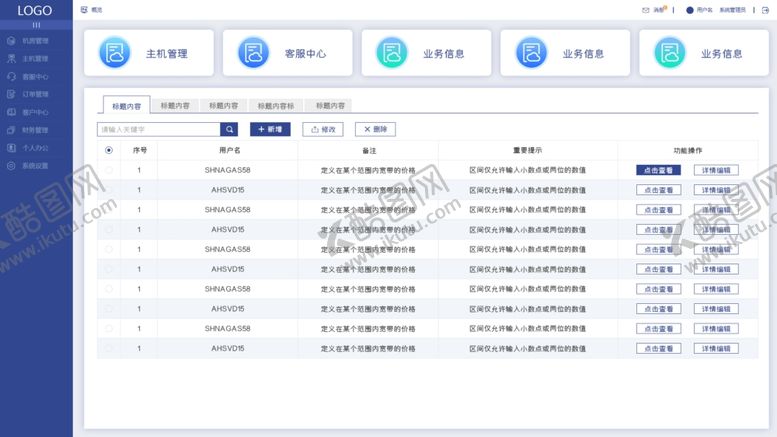Open 主机管理 sidebar menu icon

(11, 58)
